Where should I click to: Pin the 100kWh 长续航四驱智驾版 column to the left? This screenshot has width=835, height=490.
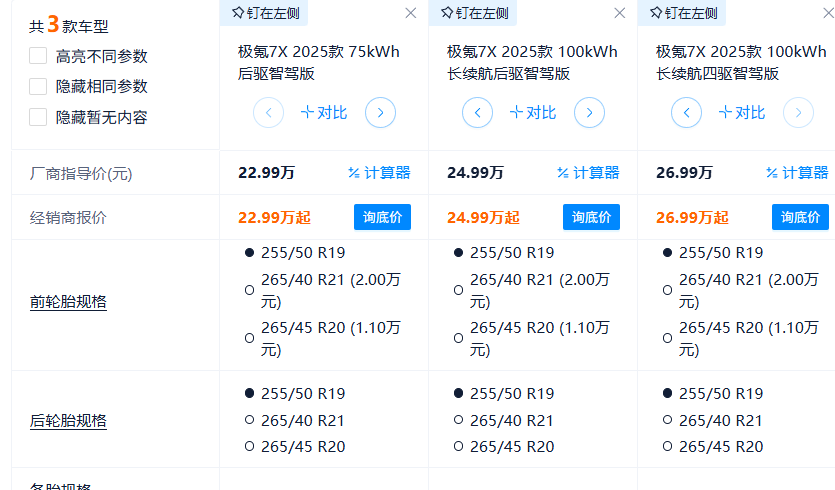pyautogui.click(x=683, y=13)
